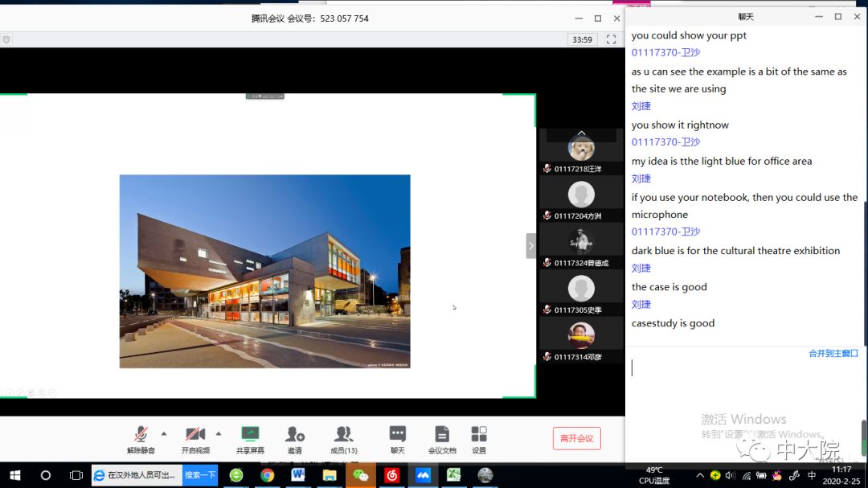
Task: Open video options arrow beside 开启视频
Action: tap(219, 433)
